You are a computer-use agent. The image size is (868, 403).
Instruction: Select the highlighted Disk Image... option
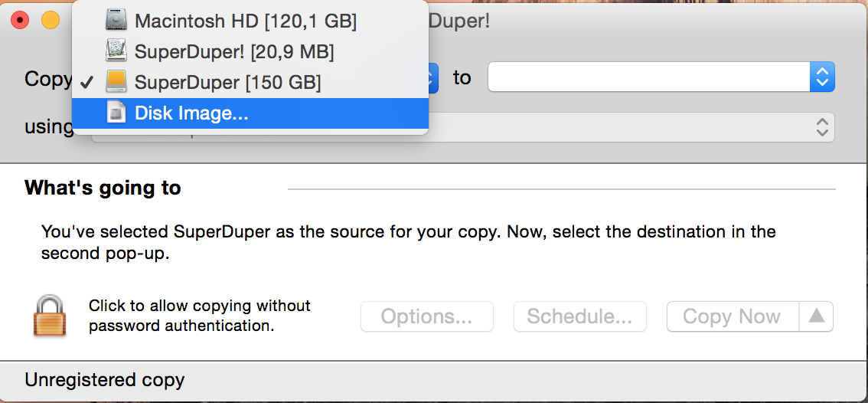pos(250,113)
